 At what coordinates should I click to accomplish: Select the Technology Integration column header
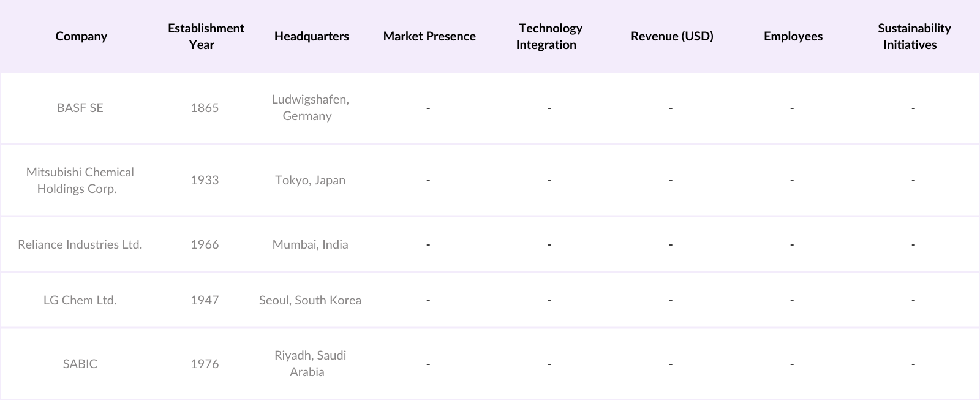(549, 36)
